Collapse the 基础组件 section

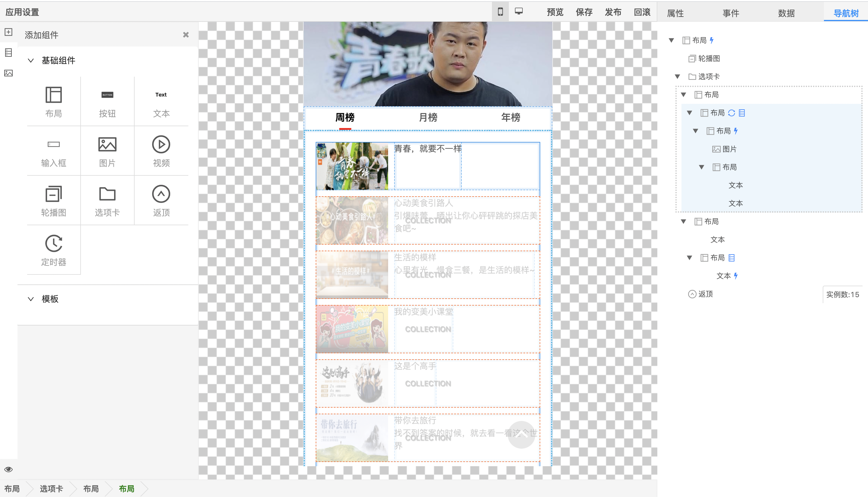tap(31, 61)
